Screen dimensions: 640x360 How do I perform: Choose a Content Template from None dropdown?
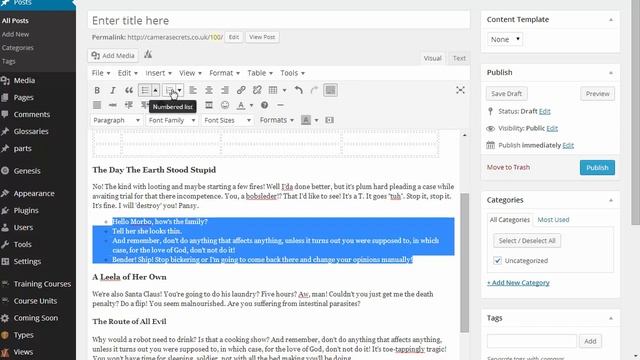tap(505, 40)
